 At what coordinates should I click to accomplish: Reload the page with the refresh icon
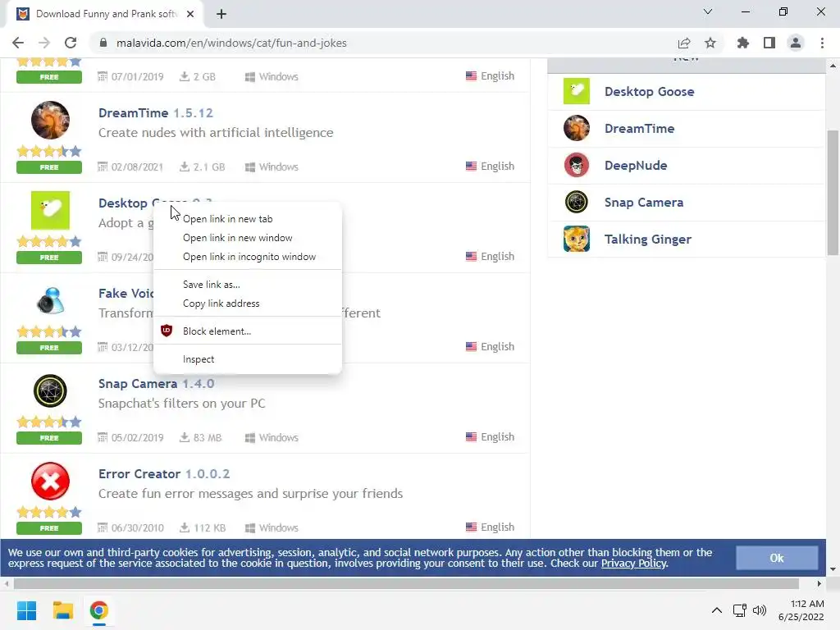(x=71, y=43)
